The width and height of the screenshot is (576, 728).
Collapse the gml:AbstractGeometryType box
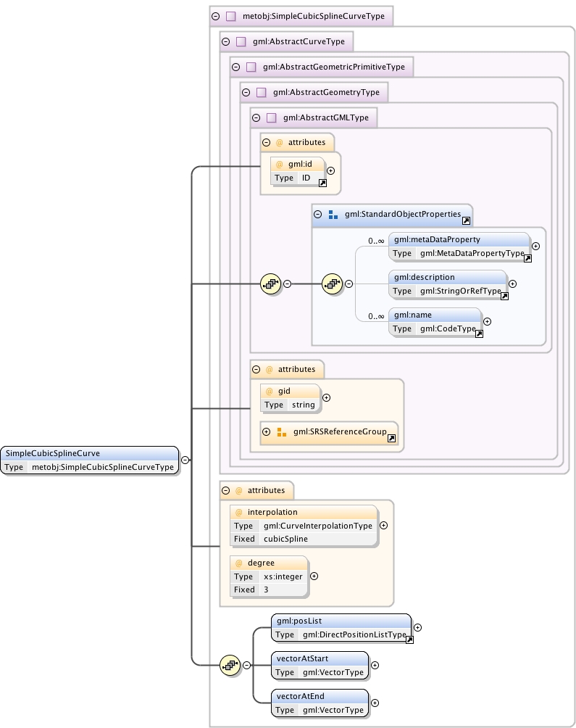point(246,92)
